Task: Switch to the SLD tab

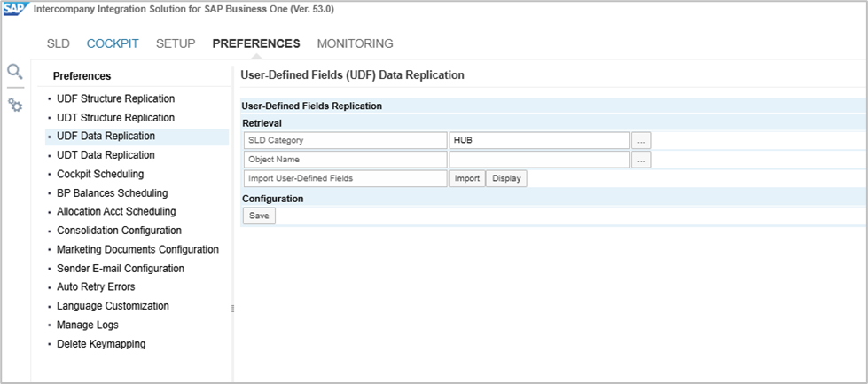Action: coord(59,43)
